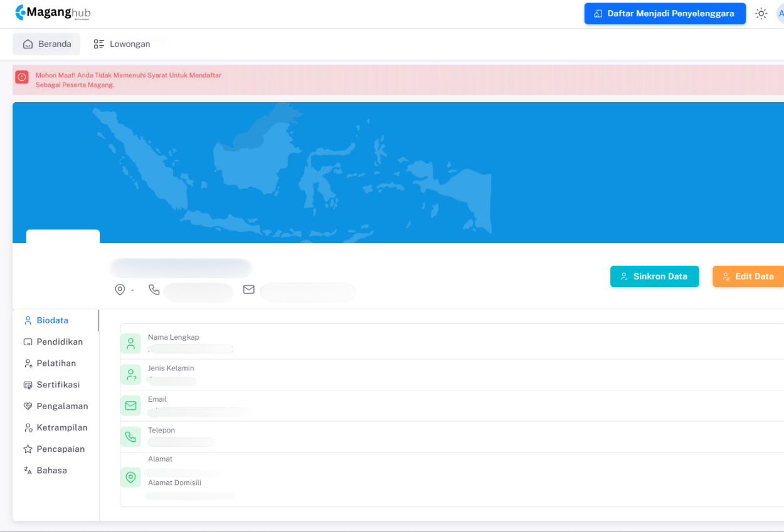Go to the Beranda tab
The image size is (784, 532).
click(x=46, y=44)
